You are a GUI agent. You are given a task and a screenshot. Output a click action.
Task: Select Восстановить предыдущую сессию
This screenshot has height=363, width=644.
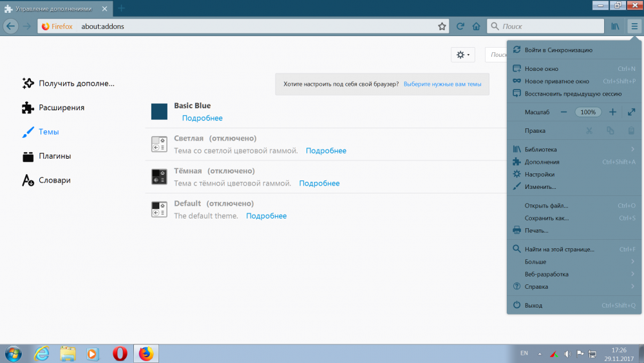click(x=574, y=93)
